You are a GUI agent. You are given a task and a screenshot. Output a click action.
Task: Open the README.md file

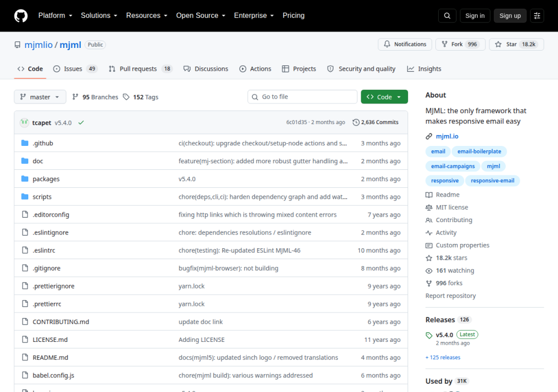[50, 358]
